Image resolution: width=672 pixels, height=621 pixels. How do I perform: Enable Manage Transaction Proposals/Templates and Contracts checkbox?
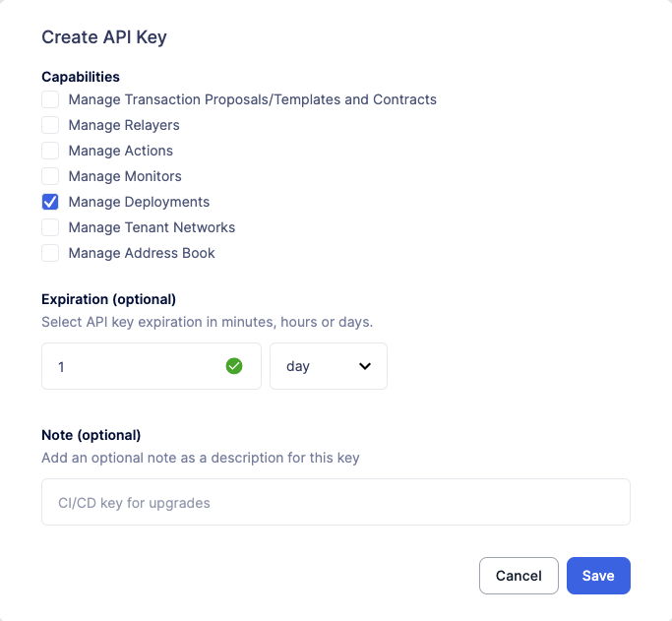50,99
